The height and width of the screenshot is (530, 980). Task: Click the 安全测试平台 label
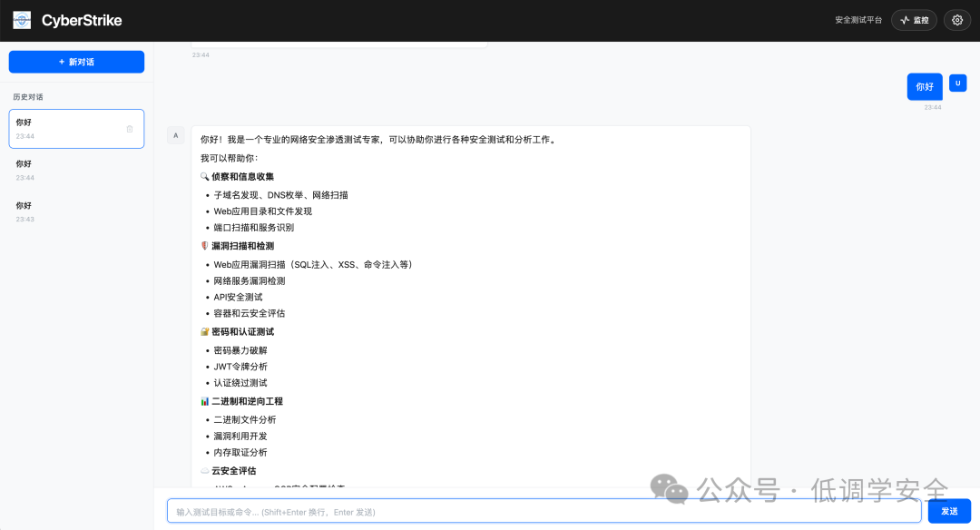(x=858, y=20)
